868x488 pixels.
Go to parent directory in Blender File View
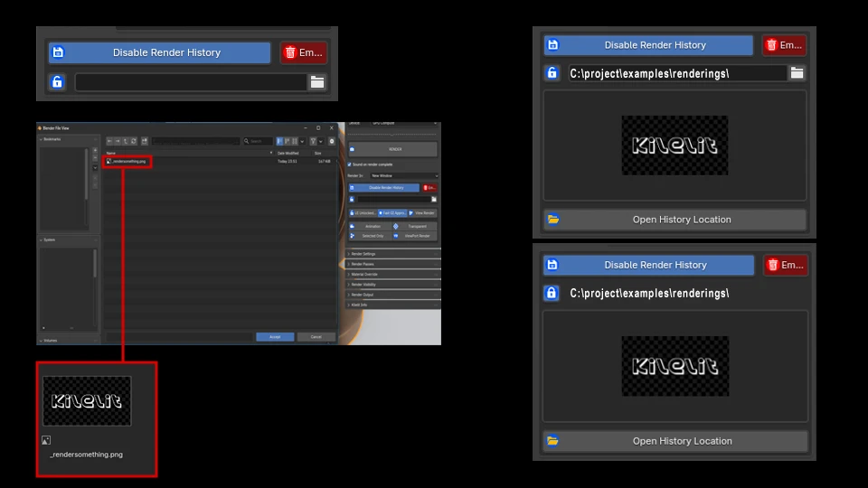(126, 141)
